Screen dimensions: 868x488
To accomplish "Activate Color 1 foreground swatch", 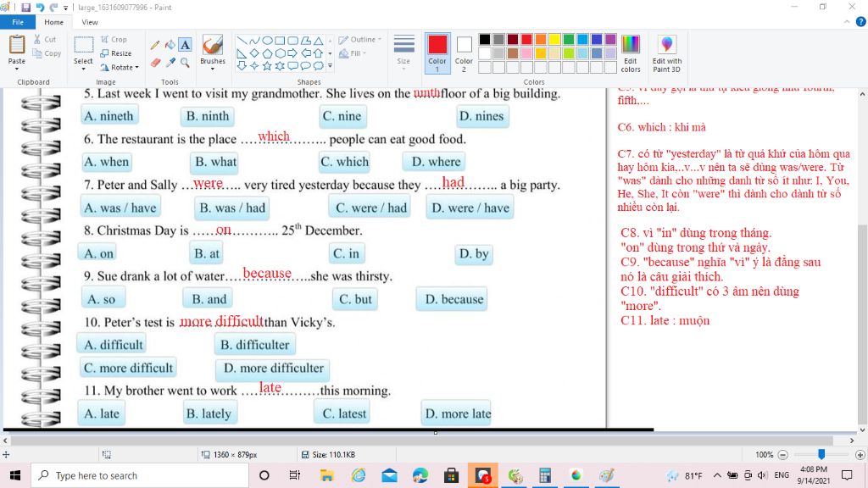I will [x=437, y=53].
